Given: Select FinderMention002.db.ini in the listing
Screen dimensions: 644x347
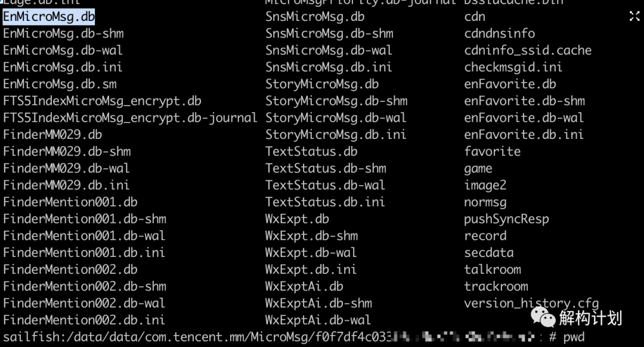Looking at the screenshot, I should tap(83, 320).
